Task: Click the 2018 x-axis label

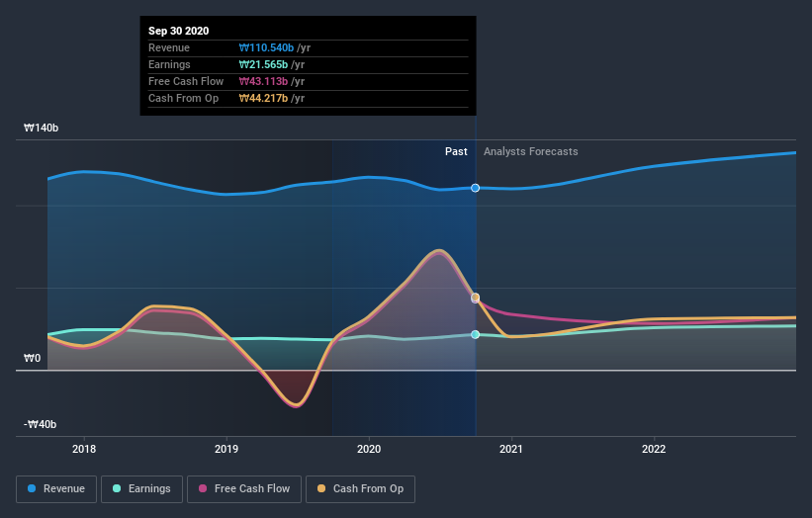Action: click(x=84, y=449)
